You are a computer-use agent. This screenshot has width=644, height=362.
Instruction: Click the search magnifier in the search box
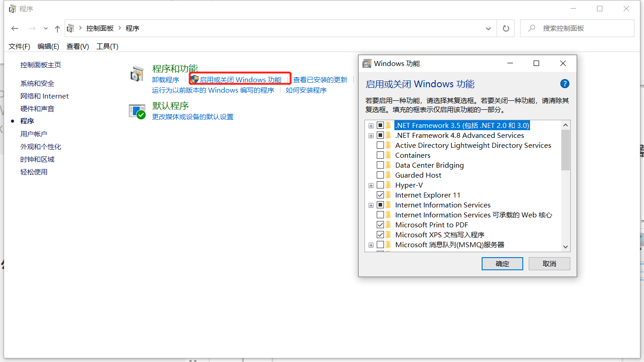pyautogui.click(x=531, y=28)
